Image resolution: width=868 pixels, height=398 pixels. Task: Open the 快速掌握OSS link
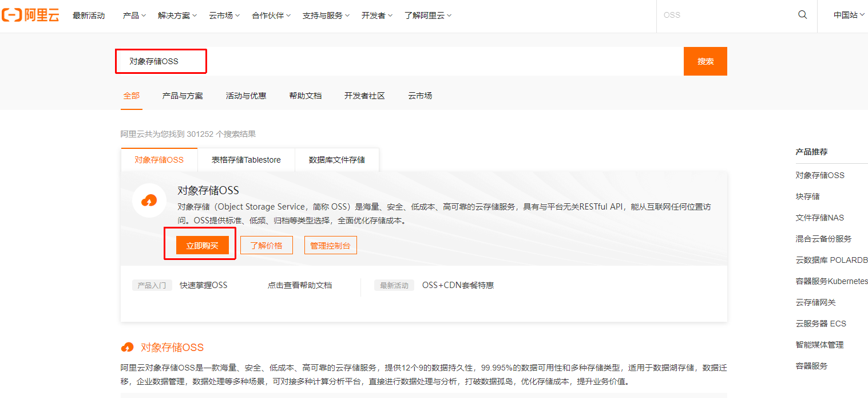(x=204, y=285)
